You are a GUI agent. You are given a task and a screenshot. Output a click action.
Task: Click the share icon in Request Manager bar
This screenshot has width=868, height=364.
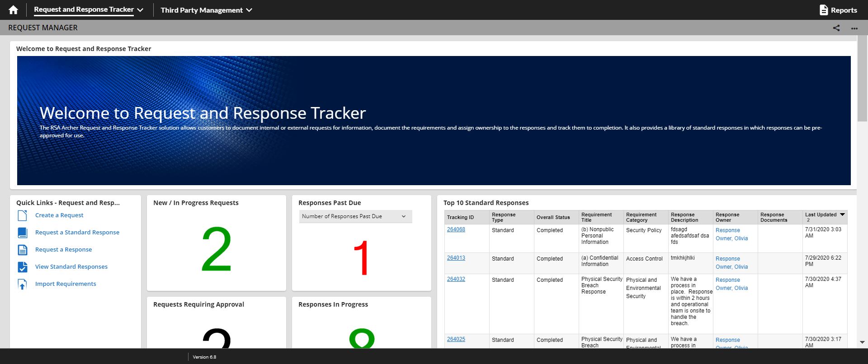click(x=836, y=28)
